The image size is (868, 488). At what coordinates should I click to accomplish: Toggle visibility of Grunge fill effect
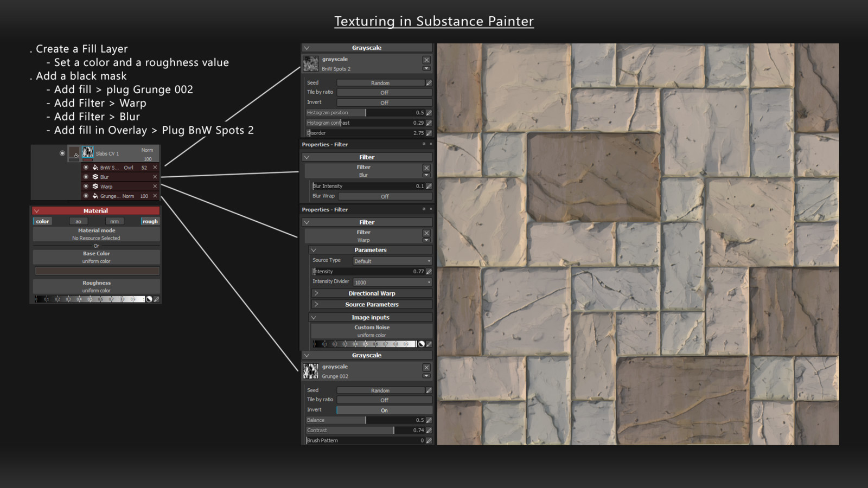(86, 196)
